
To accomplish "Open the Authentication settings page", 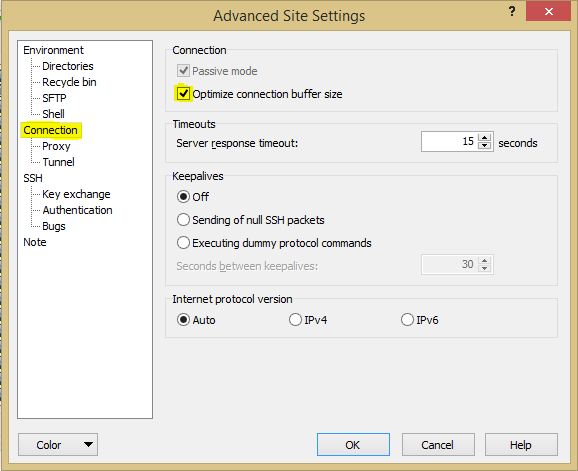I will (x=77, y=210).
